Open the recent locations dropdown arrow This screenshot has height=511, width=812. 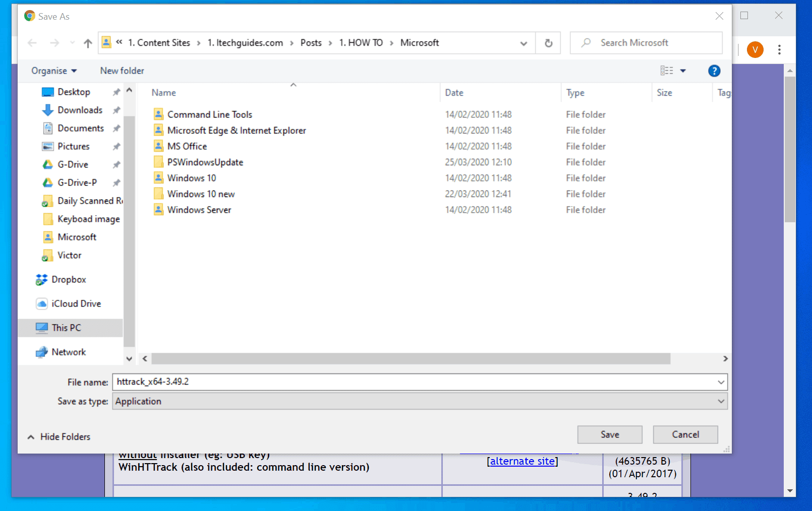pyautogui.click(x=72, y=43)
